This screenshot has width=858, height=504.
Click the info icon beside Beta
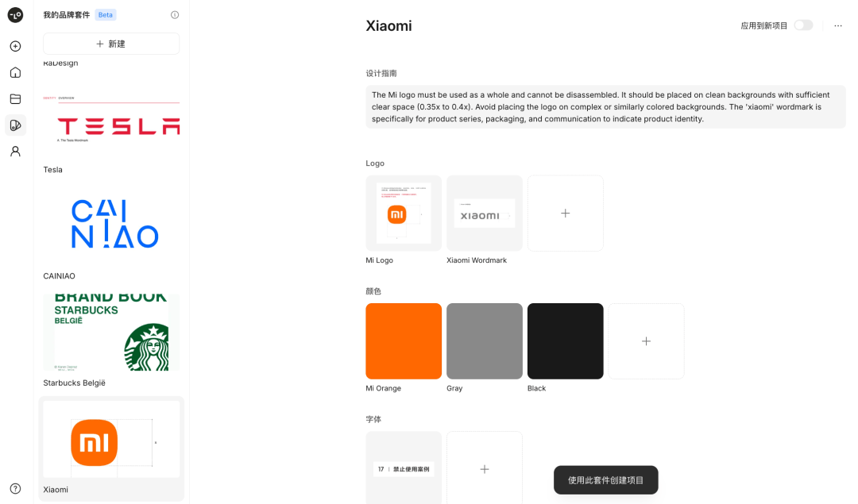[x=175, y=15]
